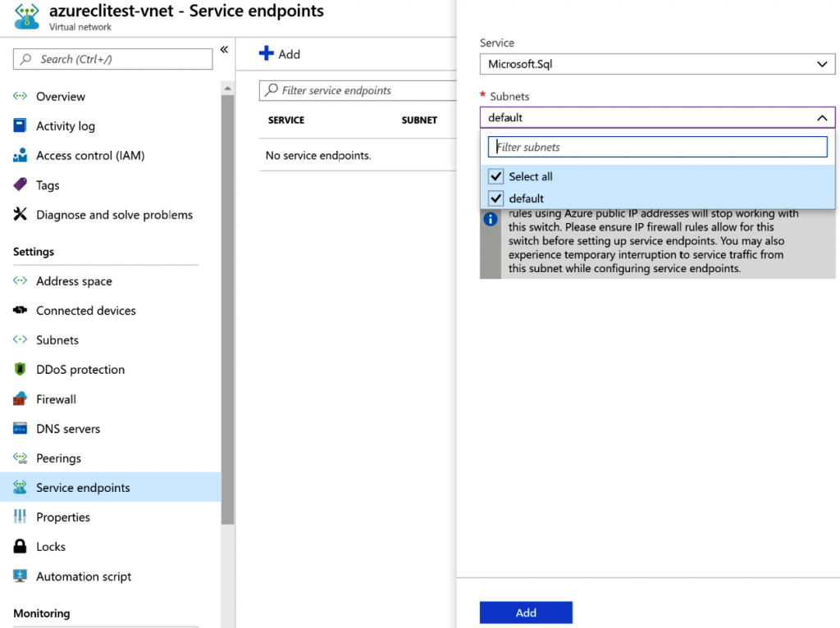This screenshot has width=840, height=628.
Task: Collapse the sidebar with double chevron
Action: coord(224,50)
